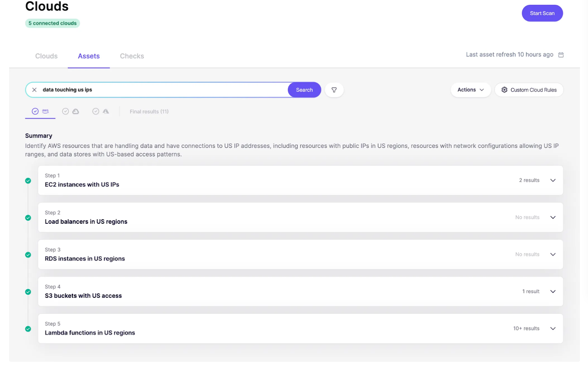Switch to the Clouds tab
Viewport: 588px width, 372px height.
coord(46,56)
